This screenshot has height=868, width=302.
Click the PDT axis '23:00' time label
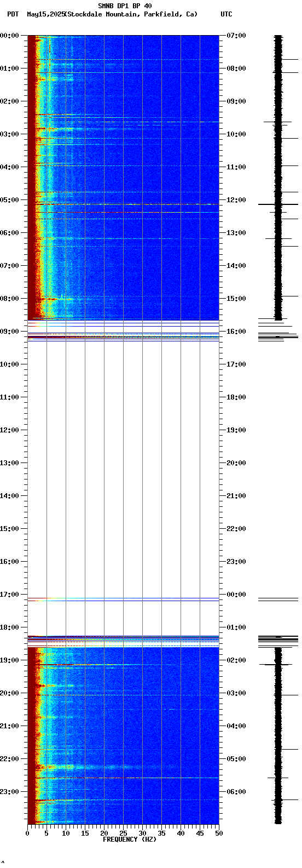click(x=9, y=792)
